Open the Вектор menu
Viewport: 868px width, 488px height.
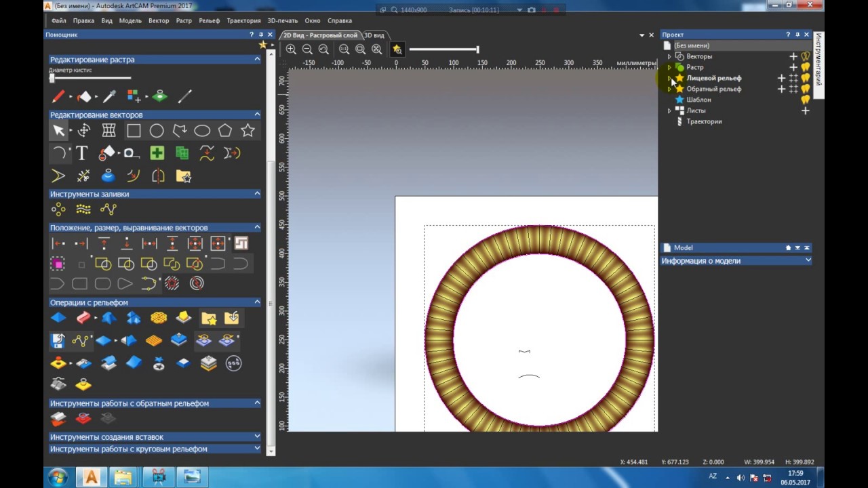point(159,20)
